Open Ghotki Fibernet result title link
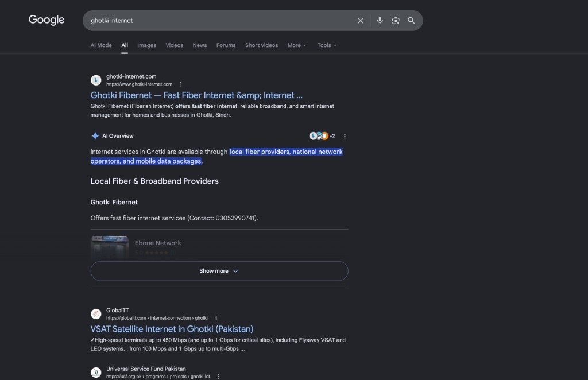 point(196,95)
